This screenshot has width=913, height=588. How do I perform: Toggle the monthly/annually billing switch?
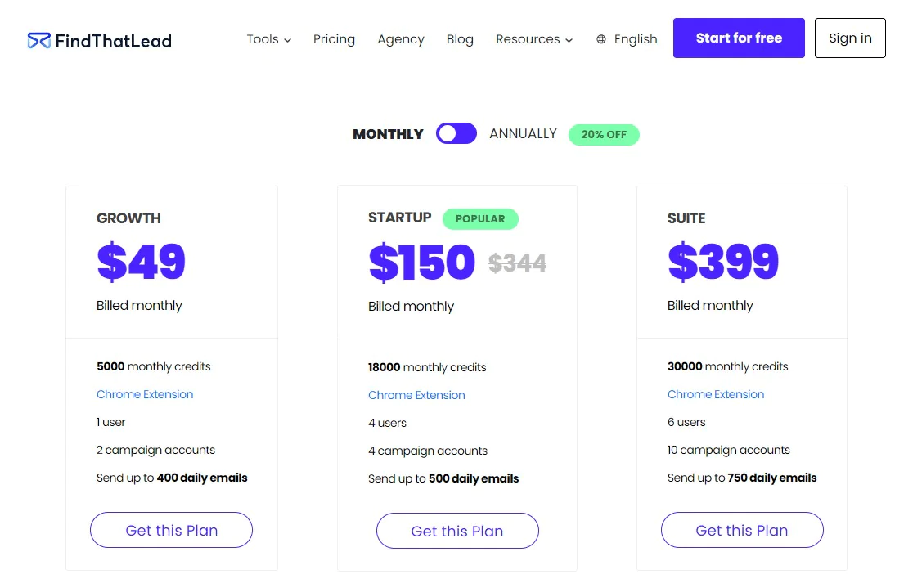(x=456, y=134)
